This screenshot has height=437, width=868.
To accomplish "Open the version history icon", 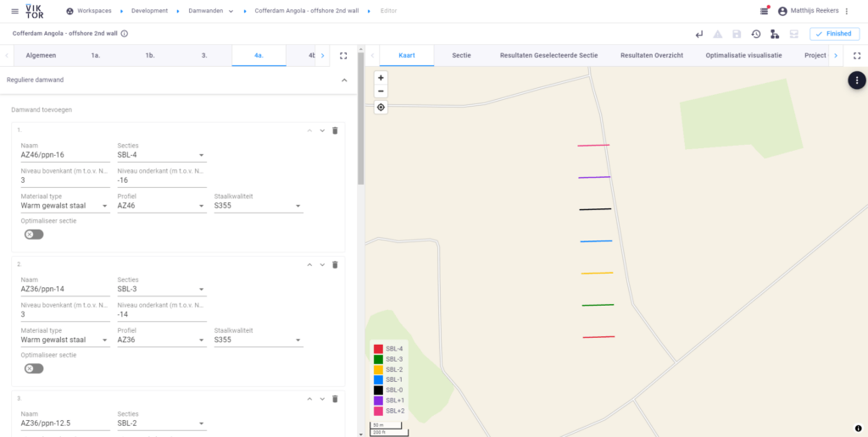I will [x=755, y=34].
